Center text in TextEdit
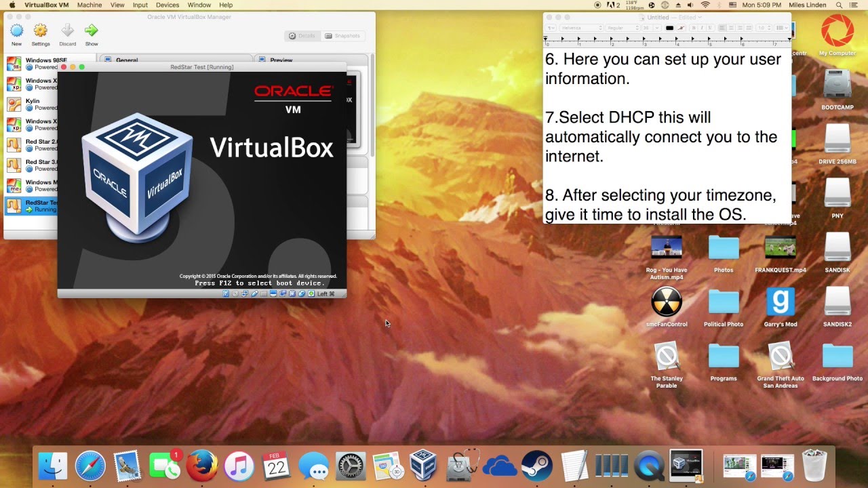The width and height of the screenshot is (868, 488). [x=730, y=28]
